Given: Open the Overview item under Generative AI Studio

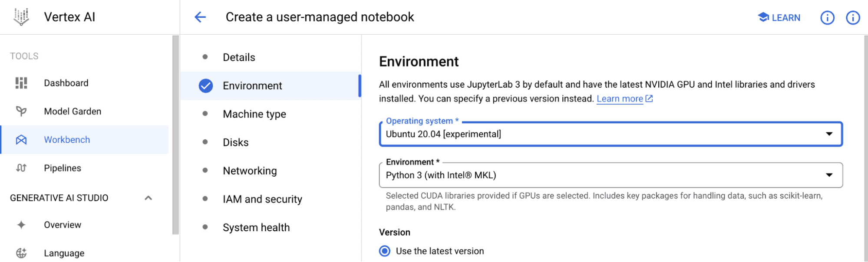Looking at the screenshot, I should pos(84,225).
